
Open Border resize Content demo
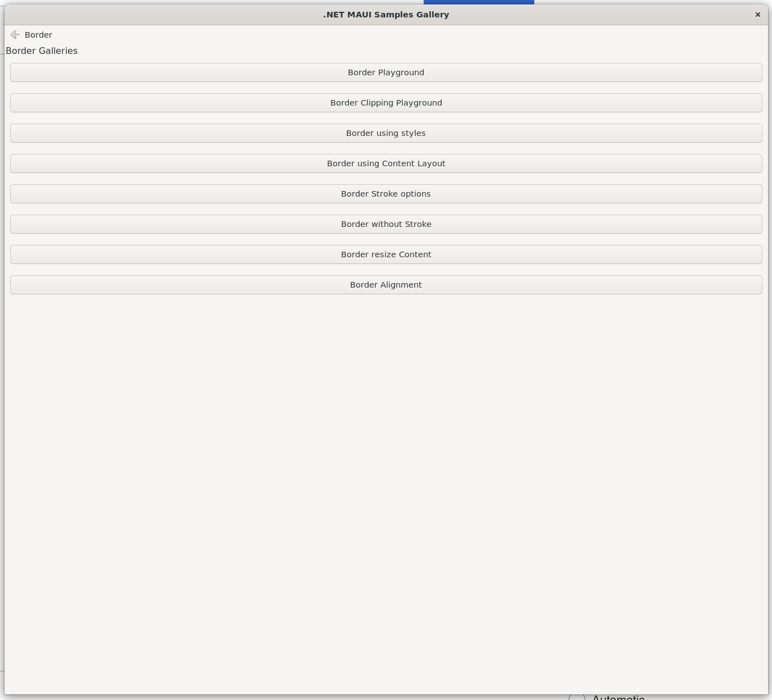[386, 254]
